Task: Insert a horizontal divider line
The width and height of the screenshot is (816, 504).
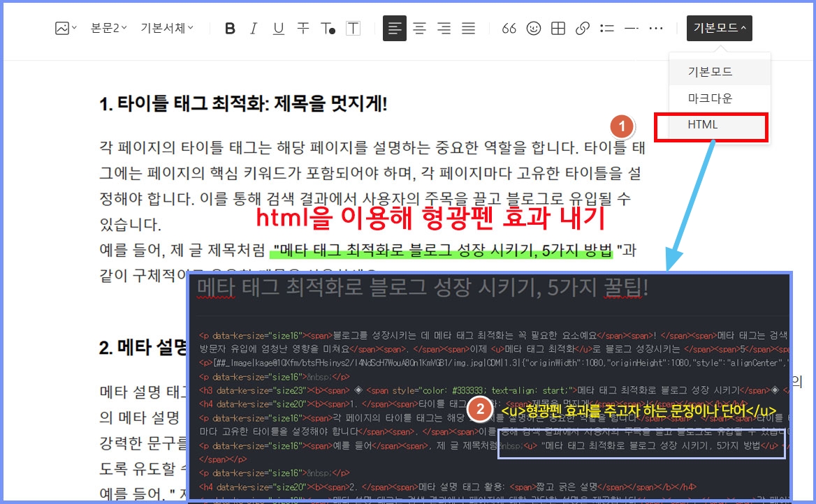Action: pos(632,29)
